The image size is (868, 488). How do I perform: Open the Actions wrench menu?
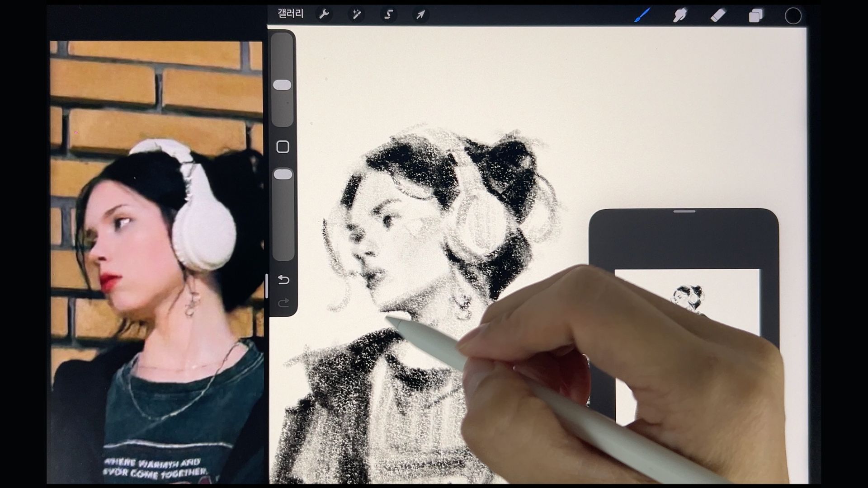pyautogui.click(x=324, y=14)
